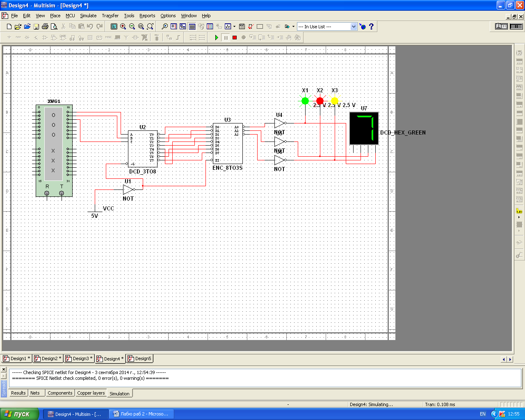Zoom to selected area
Image resolution: width=525 pixels, height=420 pixels.
tap(141, 26)
